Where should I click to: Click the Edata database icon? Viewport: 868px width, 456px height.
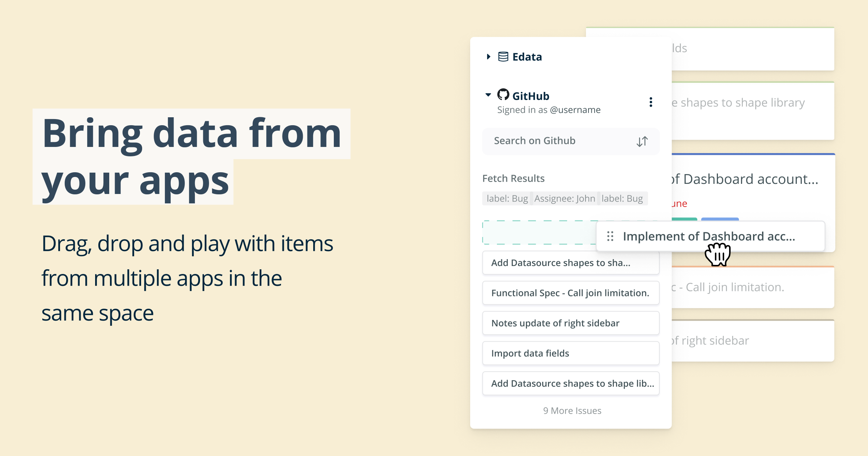(503, 57)
